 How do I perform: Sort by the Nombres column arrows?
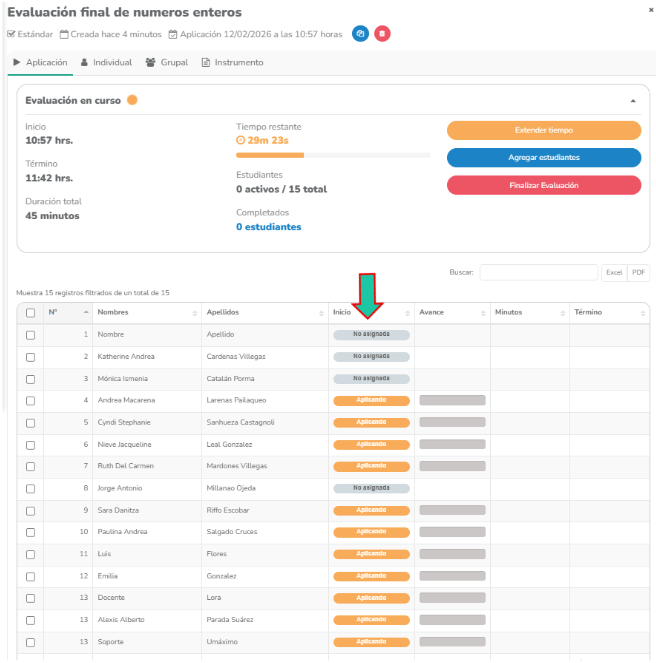point(194,313)
